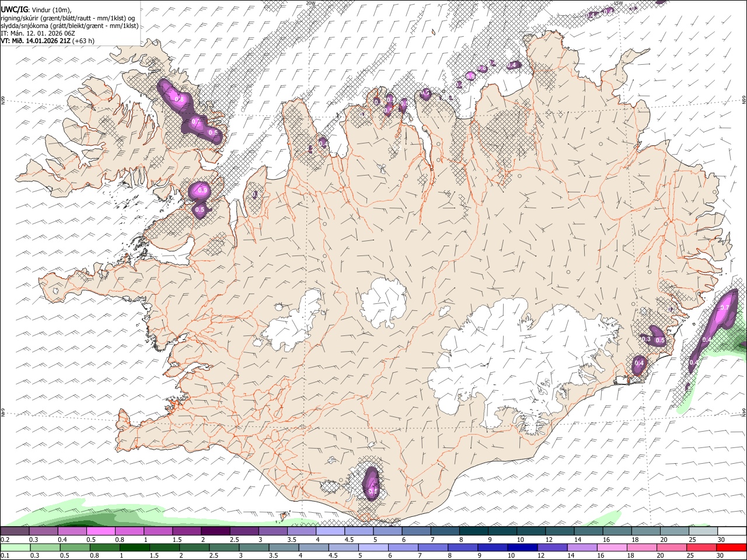Pick the crimson 25–30 swatch, lower legend
Screen dimensions: 747x560
tap(701, 547)
